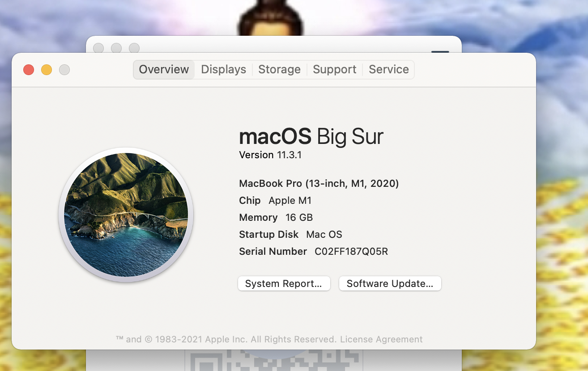This screenshot has height=371, width=588.
Task: Click the macOS Big Sur circular logo
Action: pyautogui.click(x=126, y=215)
